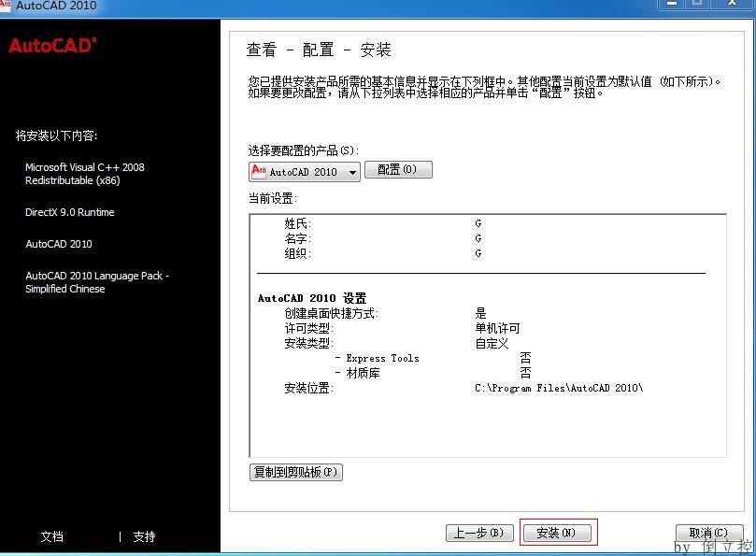Screen dimensions: 756x556
Task: Click the 配置(O) configure button
Action: point(398,170)
